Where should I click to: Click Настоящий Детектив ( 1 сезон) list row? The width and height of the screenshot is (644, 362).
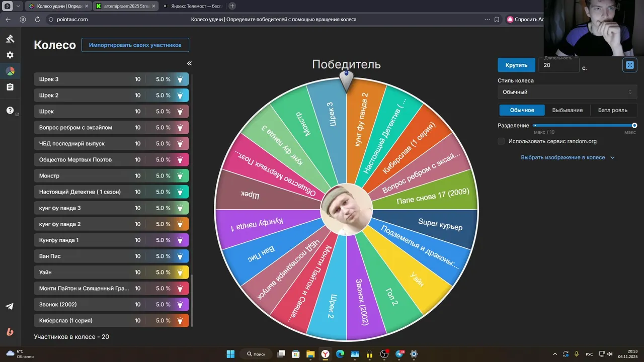[x=111, y=192]
